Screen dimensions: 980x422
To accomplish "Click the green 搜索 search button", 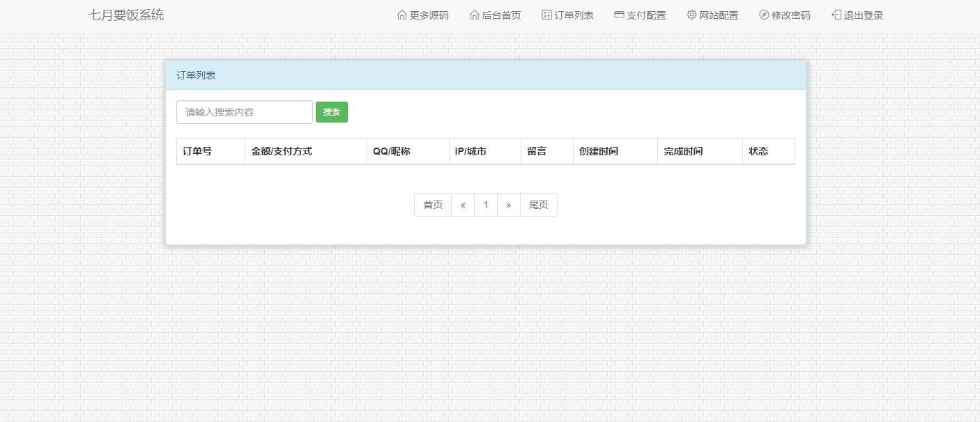I will [x=332, y=112].
